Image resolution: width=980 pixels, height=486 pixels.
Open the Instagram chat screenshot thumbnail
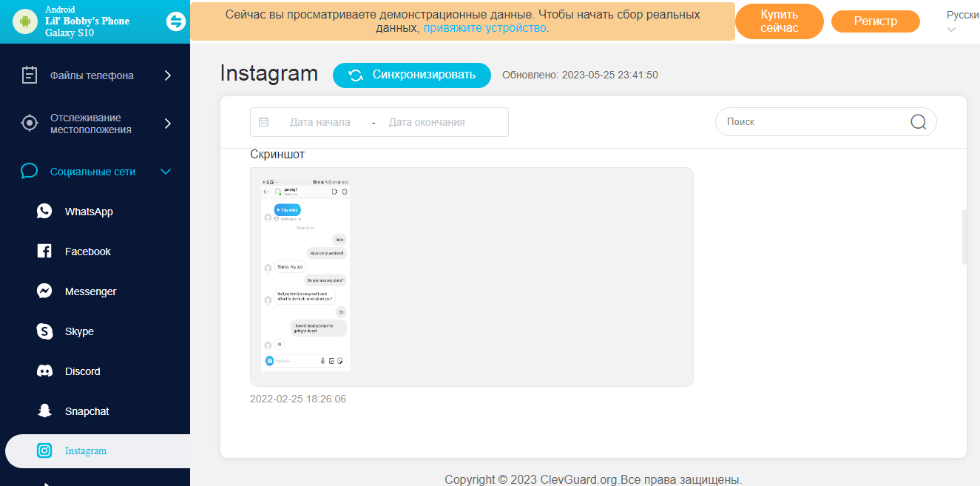(305, 274)
